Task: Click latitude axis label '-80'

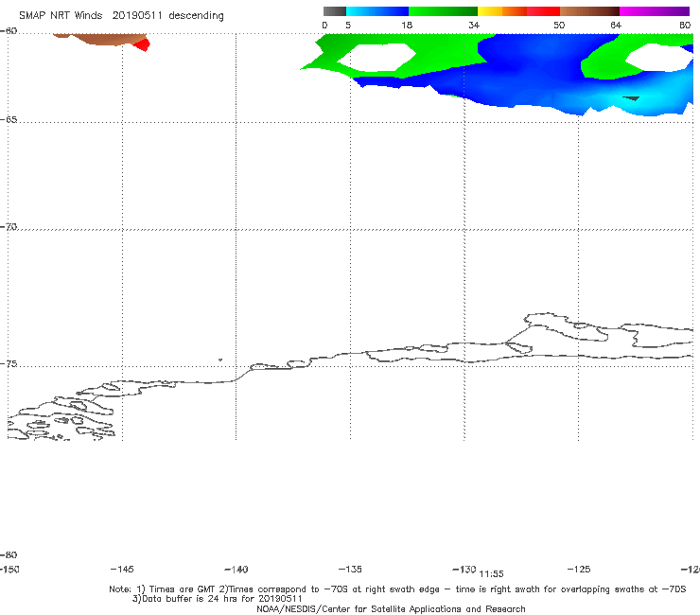Action: click(9, 554)
